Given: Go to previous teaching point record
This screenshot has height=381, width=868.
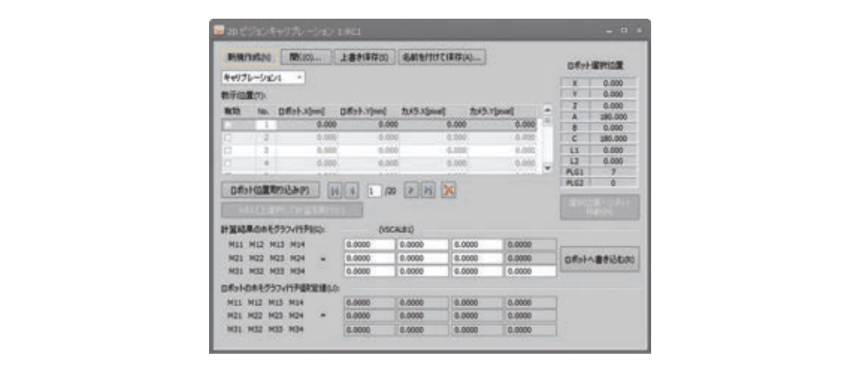Looking at the screenshot, I should click(351, 190).
